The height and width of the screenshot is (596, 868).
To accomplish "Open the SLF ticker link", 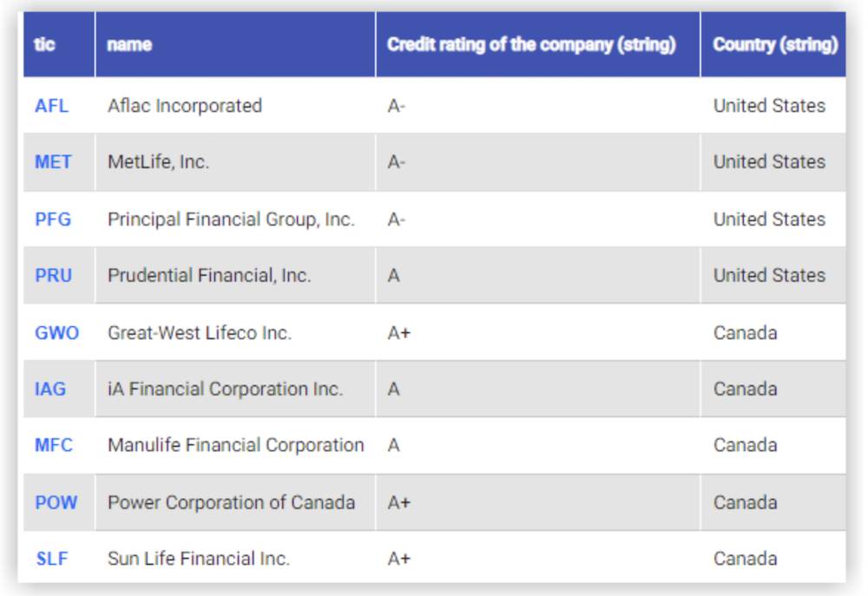I will (52, 559).
